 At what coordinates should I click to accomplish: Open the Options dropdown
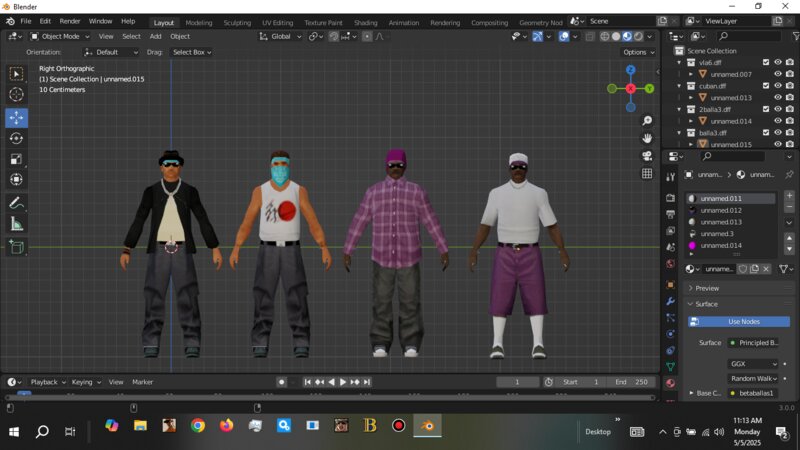[638, 52]
